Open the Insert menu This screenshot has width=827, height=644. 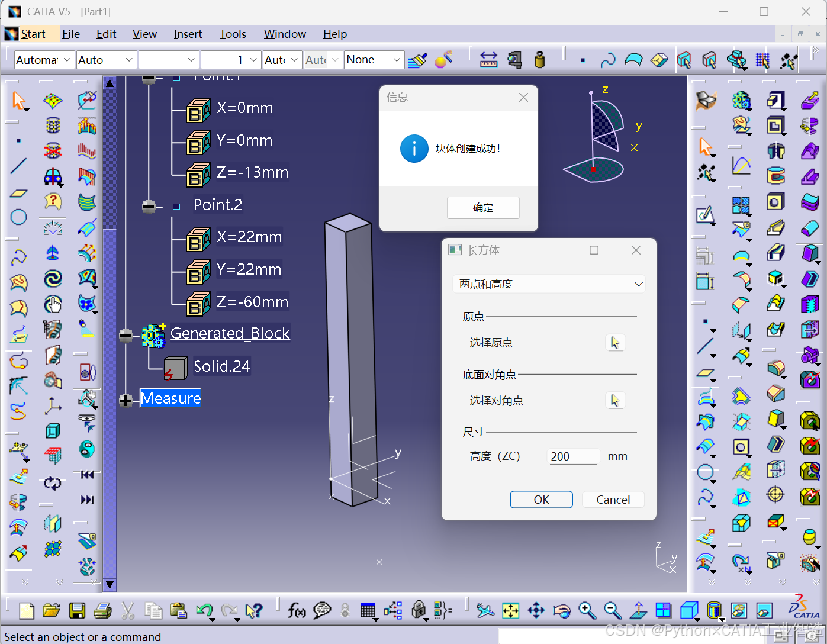(x=188, y=34)
